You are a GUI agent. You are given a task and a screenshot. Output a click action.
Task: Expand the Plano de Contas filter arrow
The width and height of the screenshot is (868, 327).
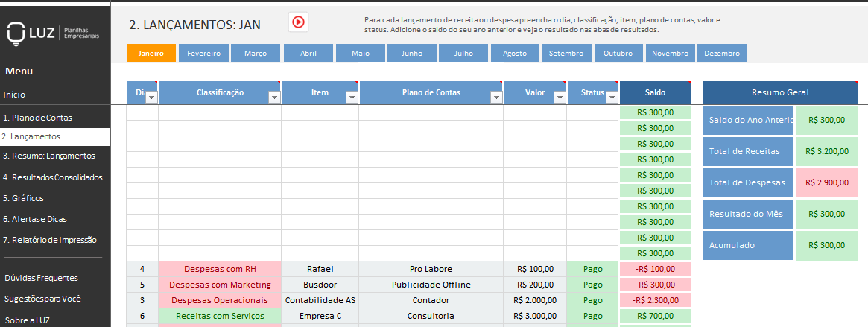[495, 97]
